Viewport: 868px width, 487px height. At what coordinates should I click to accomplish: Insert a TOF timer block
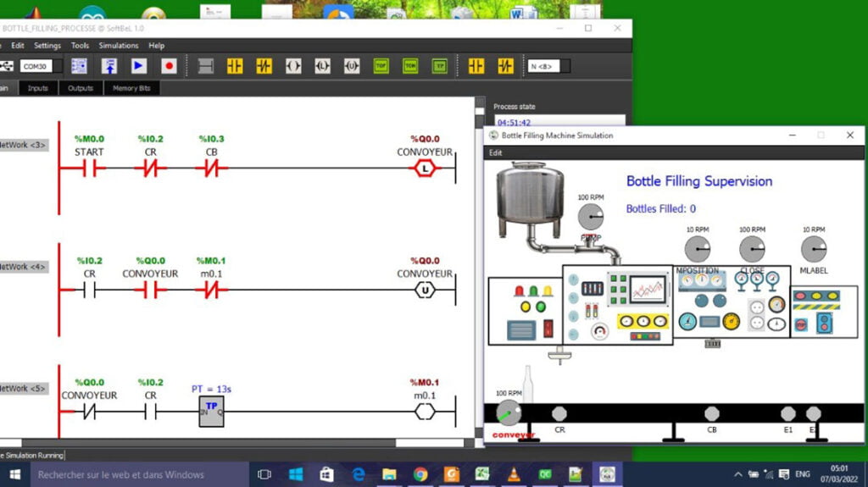[381, 66]
